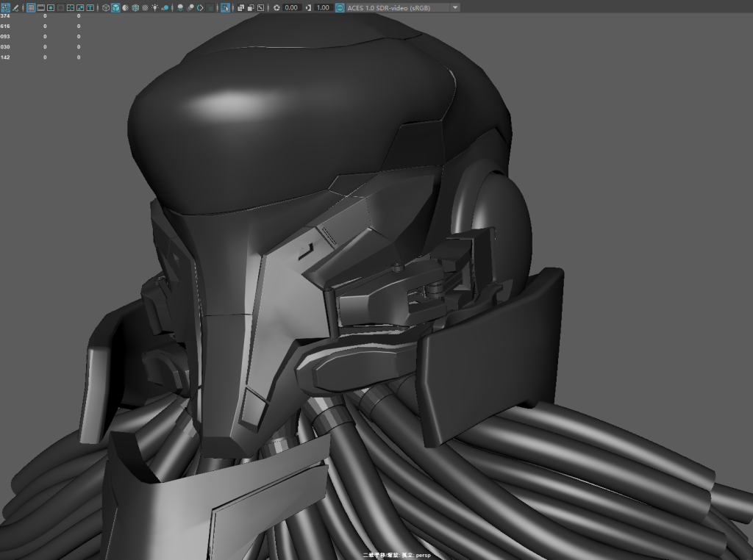Image resolution: width=753 pixels, height=560 pixels.
Task: Click the Gamma value field 1.00
Action: 324,7
